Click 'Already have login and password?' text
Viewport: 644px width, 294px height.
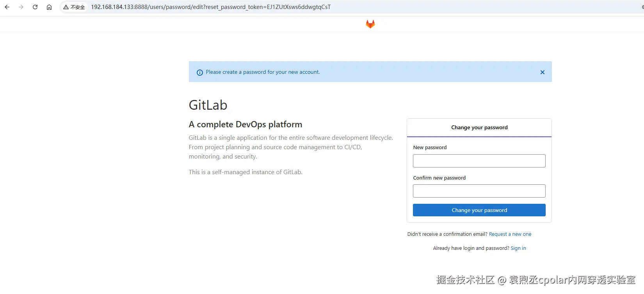[x=471, y=248]
